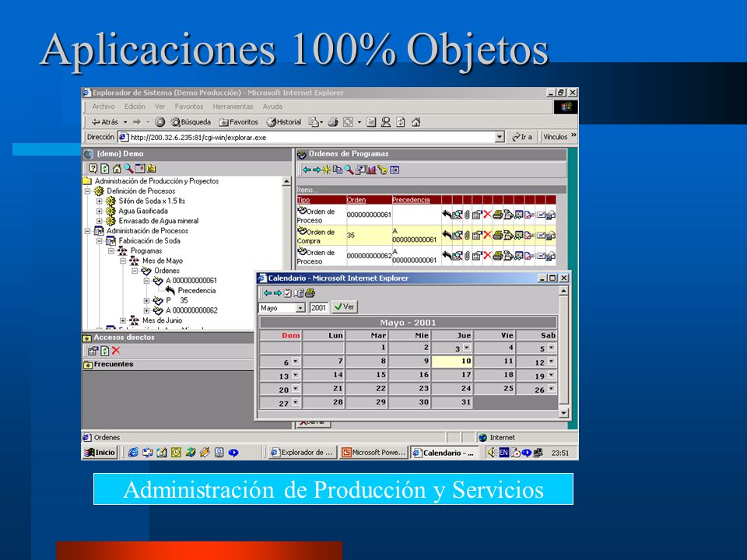
Task: Click the year 2001 input field in Calendario
Action: click(318, 308)
